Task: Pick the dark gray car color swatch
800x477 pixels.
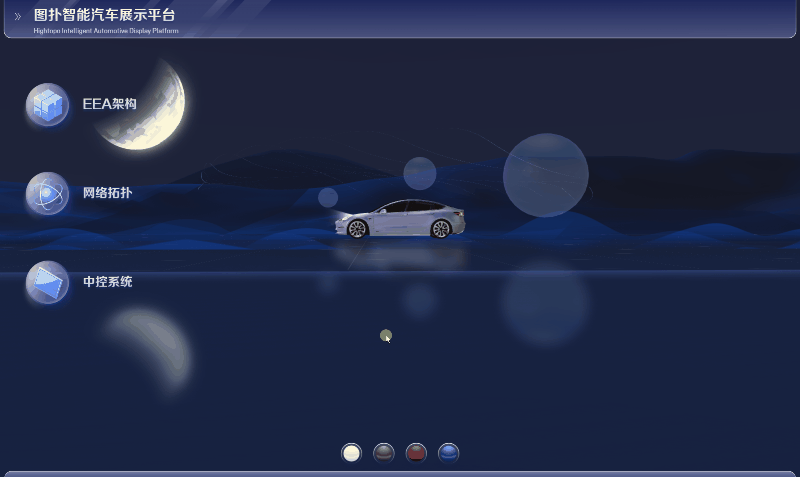Action: tap(384, 453)
